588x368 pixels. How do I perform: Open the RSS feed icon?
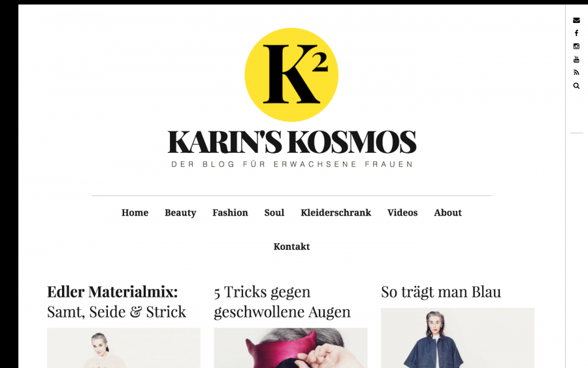tap(576, 73)
